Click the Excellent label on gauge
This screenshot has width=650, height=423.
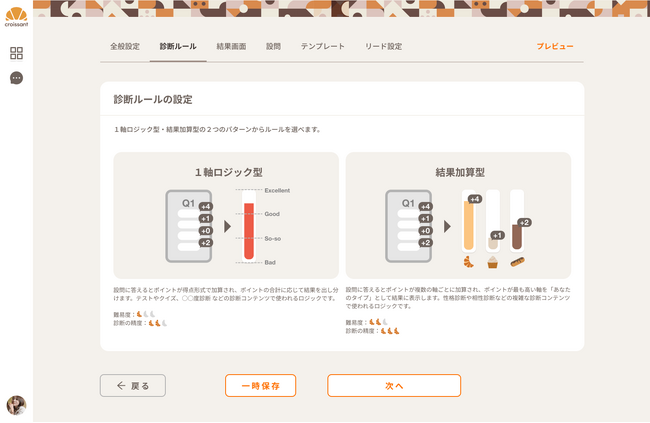[277, 190]
